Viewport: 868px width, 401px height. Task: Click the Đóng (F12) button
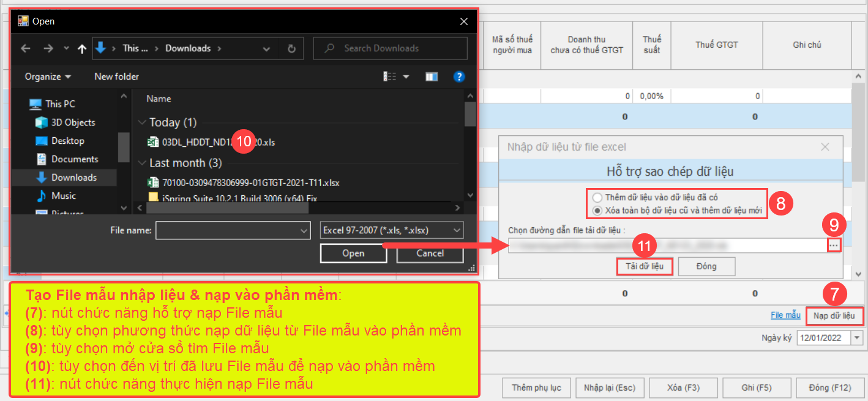pos(829,388)
